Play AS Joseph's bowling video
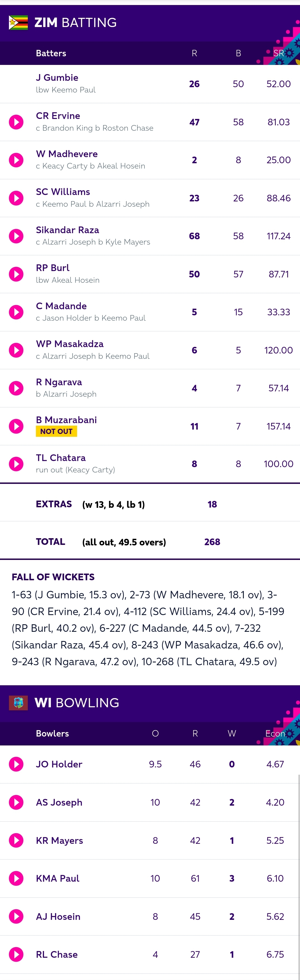 click(x=16, y=802)
